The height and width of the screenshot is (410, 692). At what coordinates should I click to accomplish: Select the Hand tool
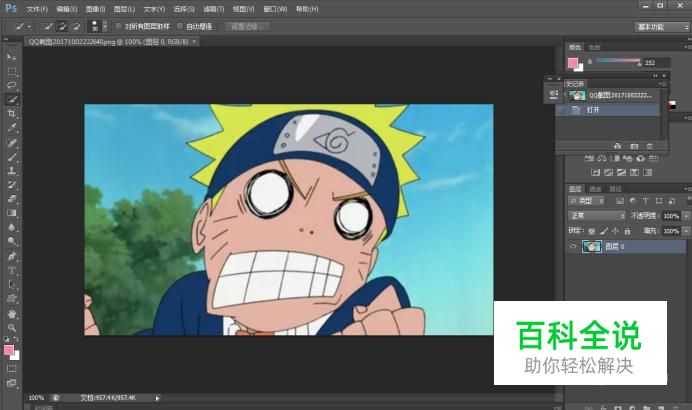click(11, 313)
